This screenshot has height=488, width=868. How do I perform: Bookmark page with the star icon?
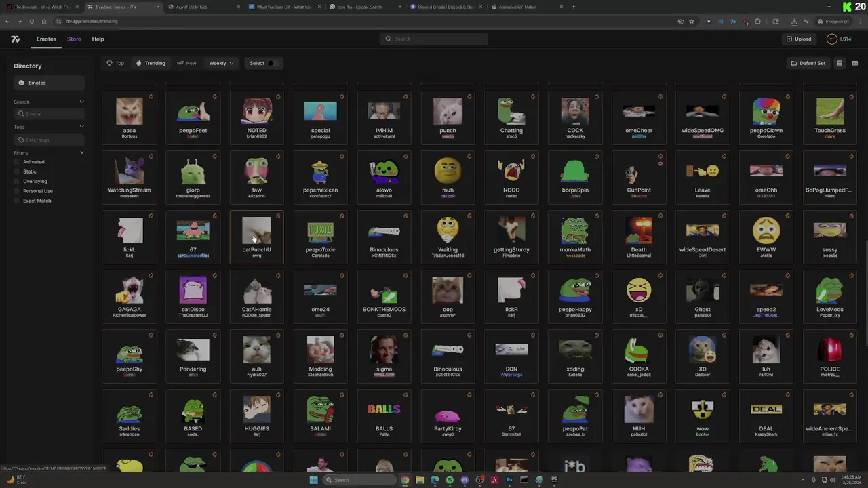click(x=692, y=21)
